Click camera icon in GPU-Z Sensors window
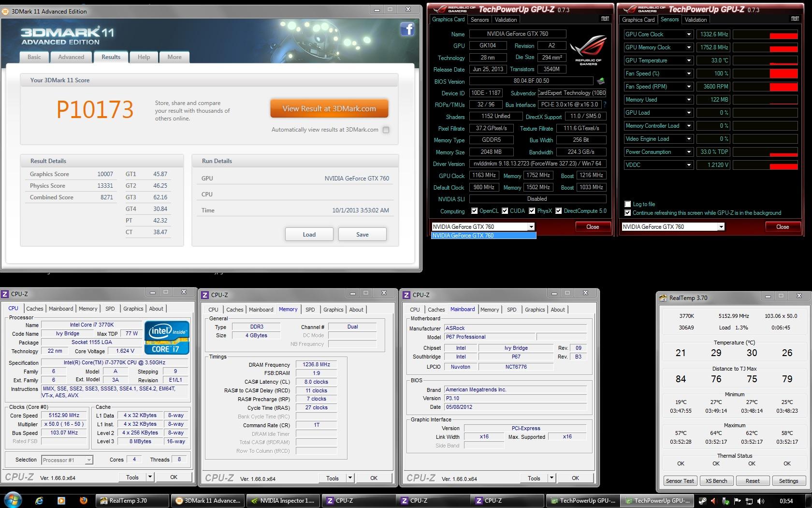 point(795,19)
